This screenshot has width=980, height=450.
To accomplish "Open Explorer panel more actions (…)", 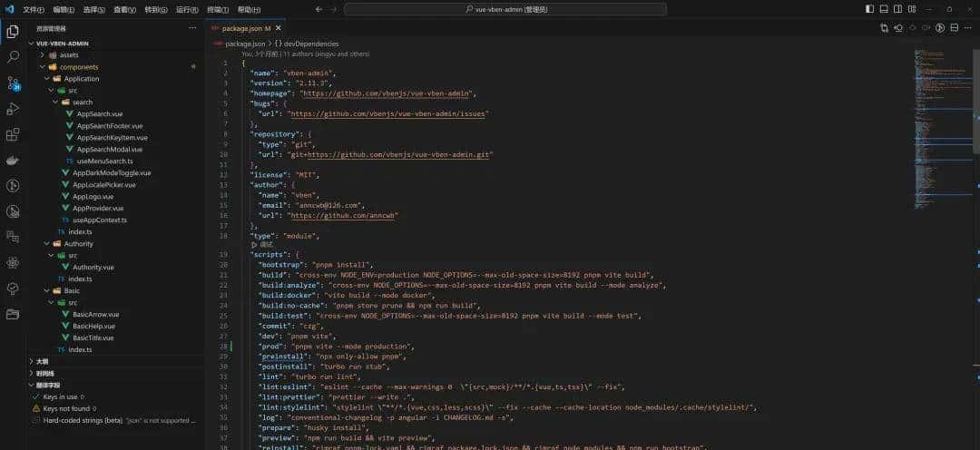I will click(192, 28).
